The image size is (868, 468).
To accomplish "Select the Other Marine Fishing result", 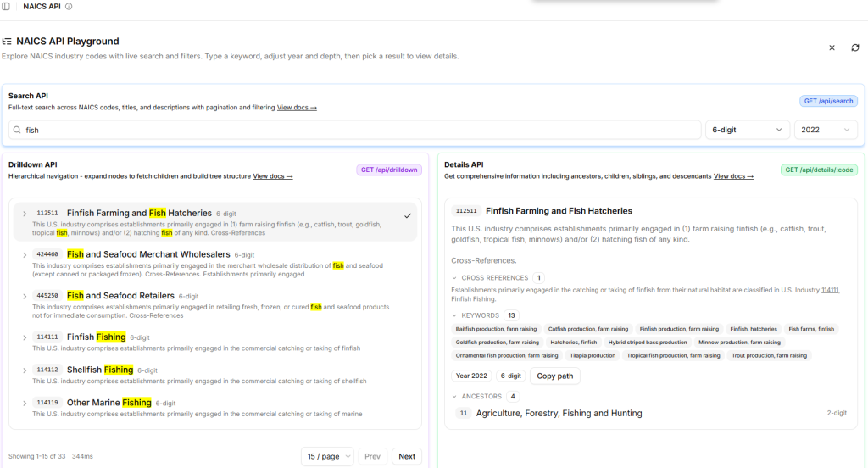I will (108, 403).
